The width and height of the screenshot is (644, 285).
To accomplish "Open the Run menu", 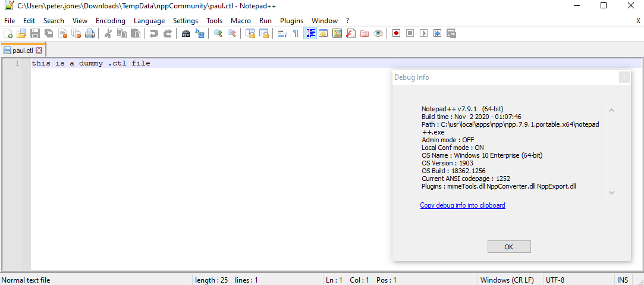I will tap(265, 21).
